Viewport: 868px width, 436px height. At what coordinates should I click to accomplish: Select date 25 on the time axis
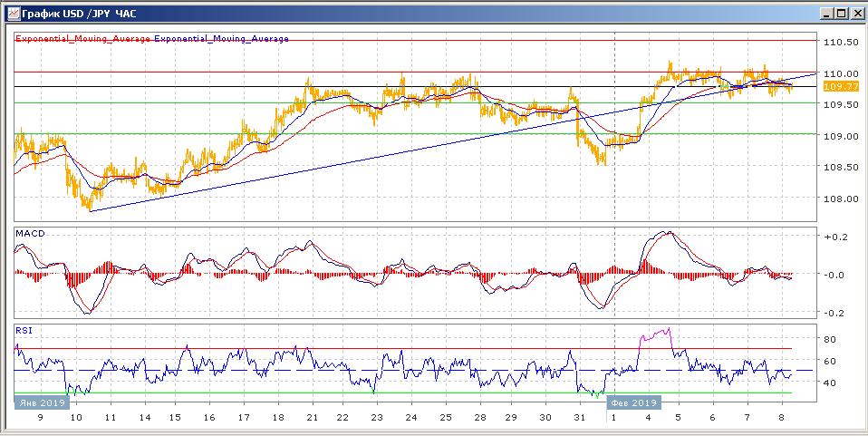[x=446, y=418]
